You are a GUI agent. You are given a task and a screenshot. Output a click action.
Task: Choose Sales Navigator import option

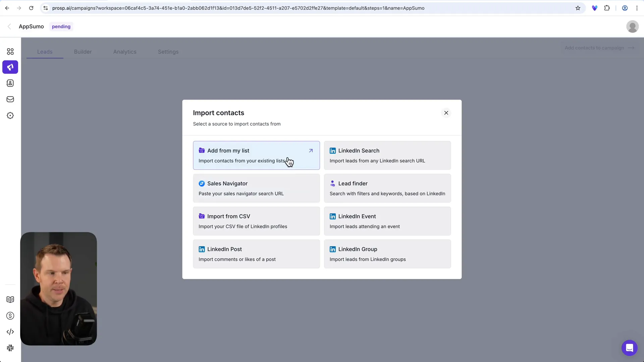[256, 188]
